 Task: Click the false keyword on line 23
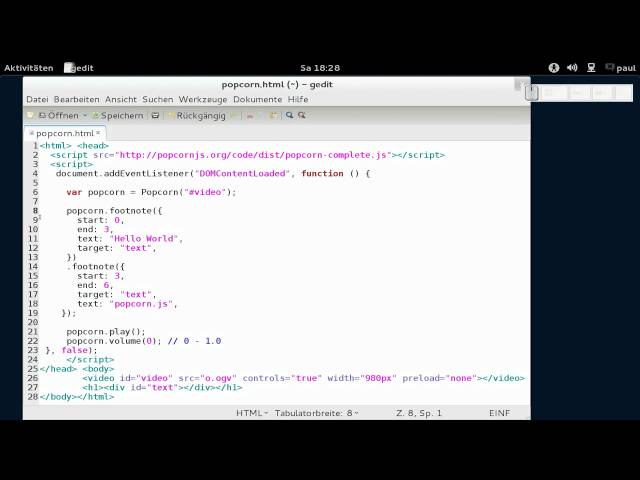point(75,351)
